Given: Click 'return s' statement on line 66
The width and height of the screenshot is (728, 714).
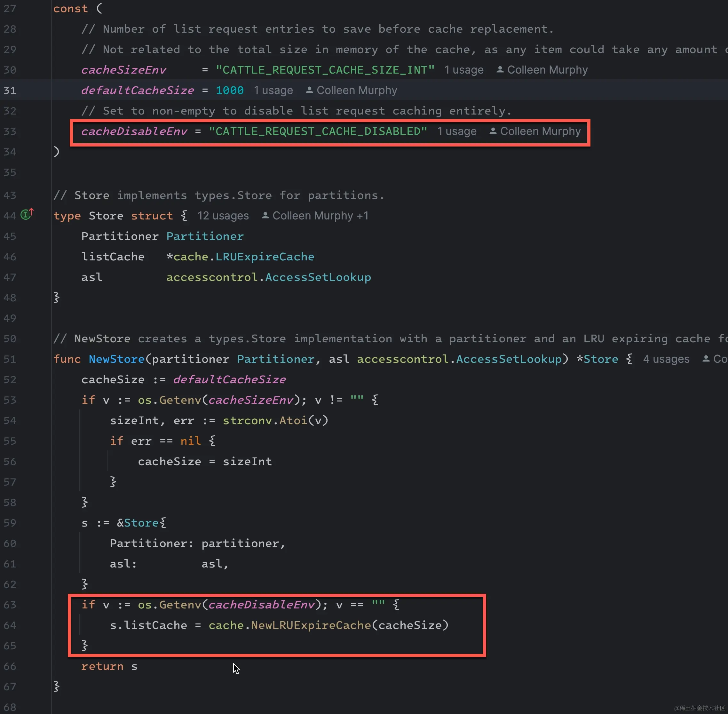Looking at the screenshot, I should tap(109, 666).
